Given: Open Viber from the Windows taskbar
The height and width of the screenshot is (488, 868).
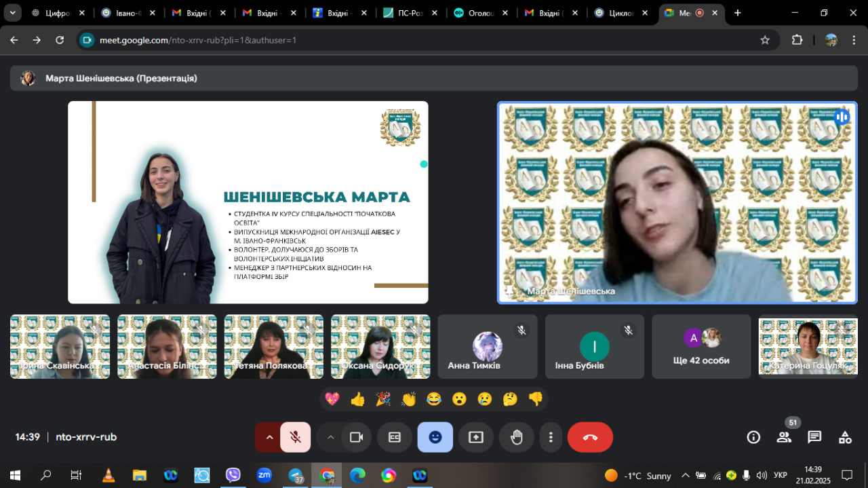Looking at the screenshot, I should coord(233,475).
